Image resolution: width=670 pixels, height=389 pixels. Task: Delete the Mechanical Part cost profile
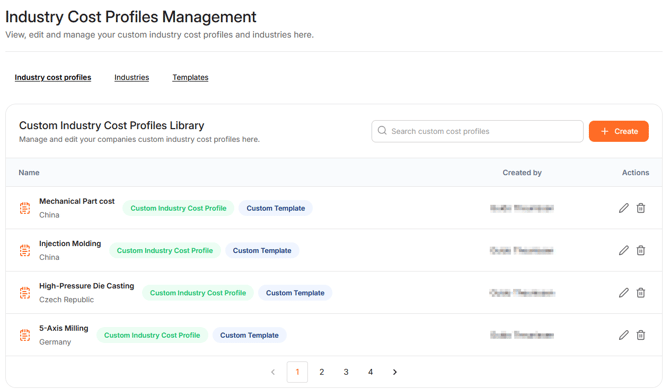point(641,208)
